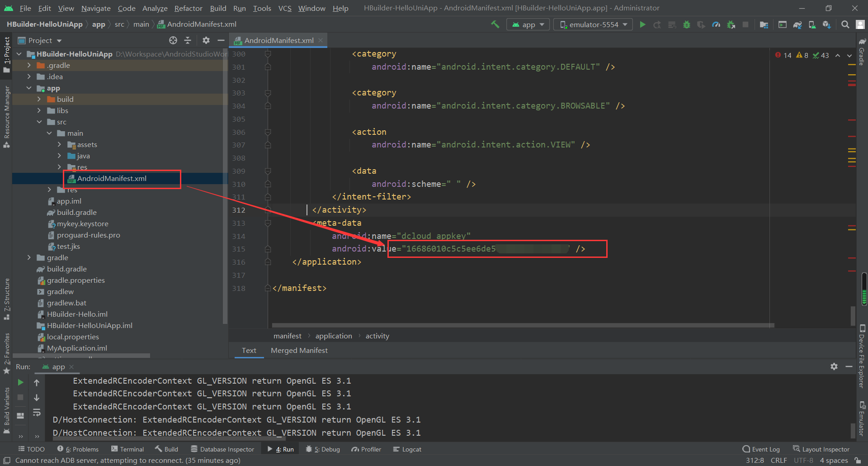The height and width of the screenshot is (466, 868).
Task: Open the app run configuration dropdown
Action: [x=528, y=24]
